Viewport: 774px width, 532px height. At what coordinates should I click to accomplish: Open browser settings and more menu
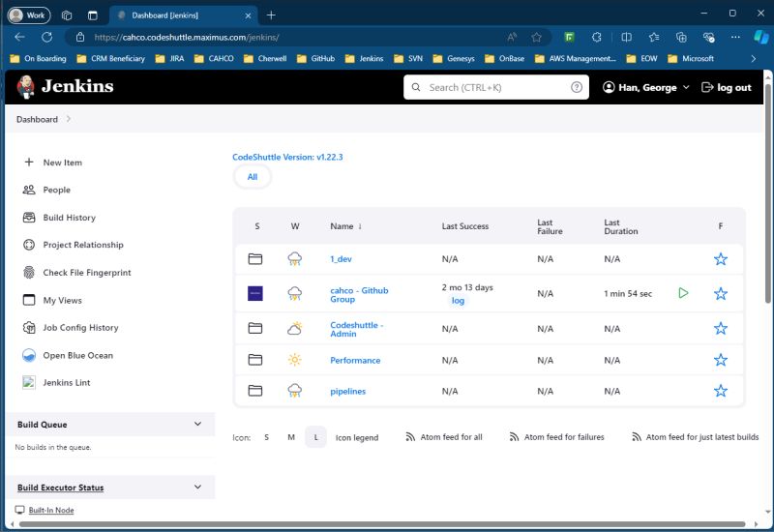tap(735, 37)
